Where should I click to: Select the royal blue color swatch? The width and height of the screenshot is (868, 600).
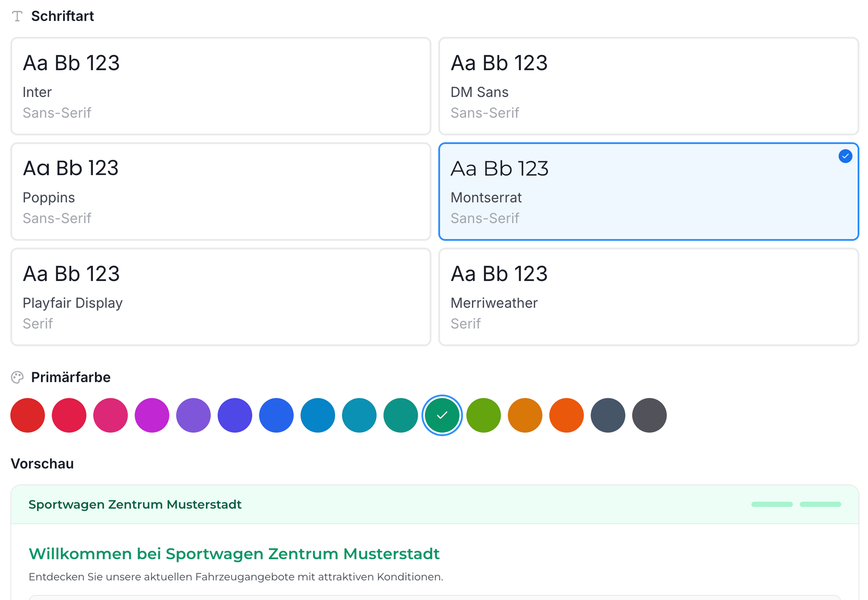click(276, 415)
